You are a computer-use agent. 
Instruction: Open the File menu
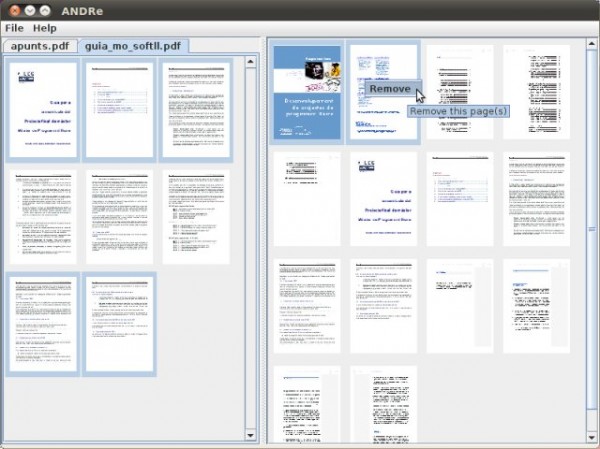(14, 28)
